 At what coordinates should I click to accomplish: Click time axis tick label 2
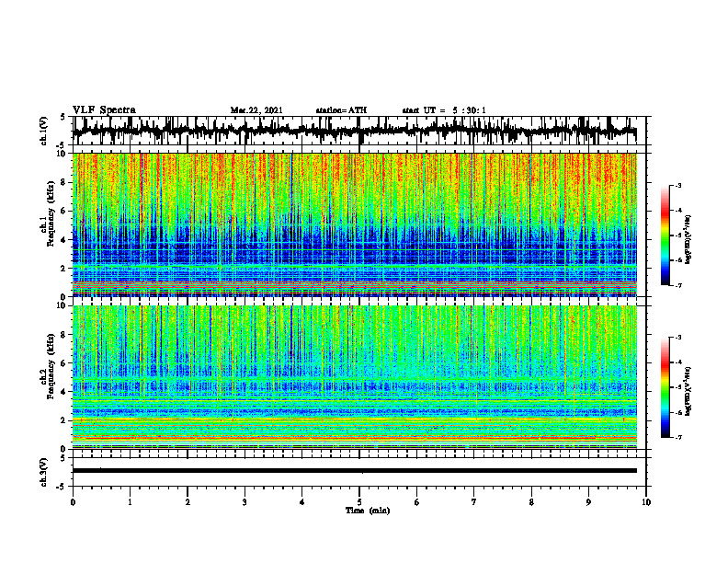pos(188,502)
